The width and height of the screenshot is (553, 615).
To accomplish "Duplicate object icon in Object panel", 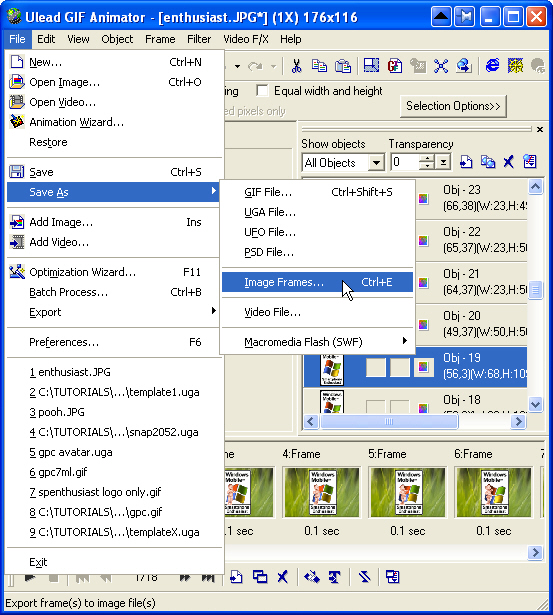I will click(488, 162).
